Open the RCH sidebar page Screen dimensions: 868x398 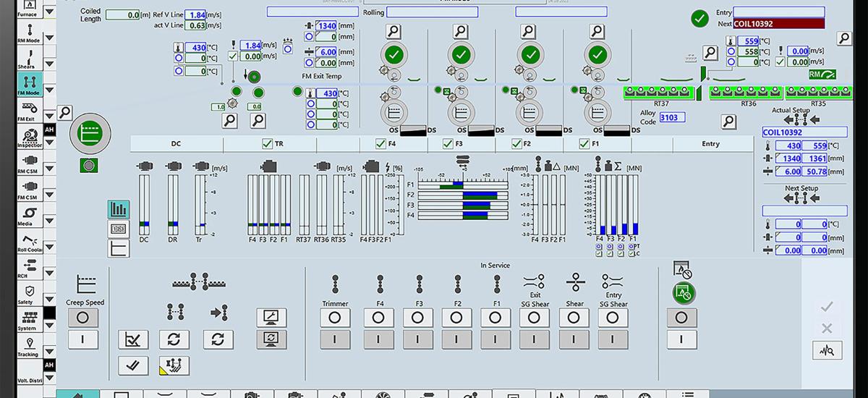pyautogui.click(x=30, y=267)
